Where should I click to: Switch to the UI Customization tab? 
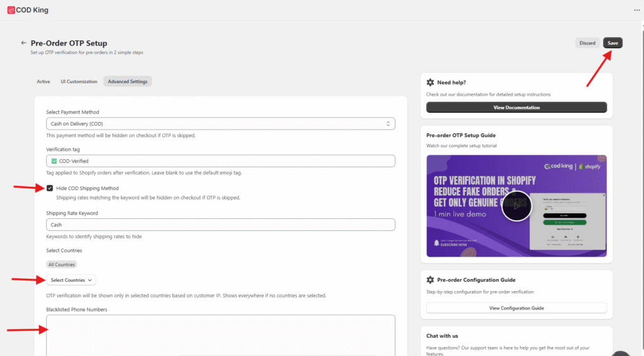(x=79, y=82)
